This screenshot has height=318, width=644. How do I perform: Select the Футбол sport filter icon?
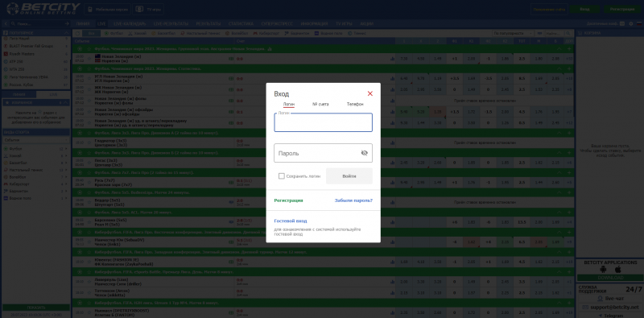[106, 33]
